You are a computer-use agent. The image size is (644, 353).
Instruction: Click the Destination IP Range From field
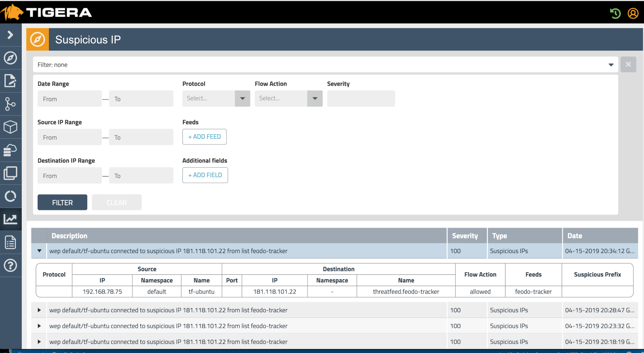point(69,175)
